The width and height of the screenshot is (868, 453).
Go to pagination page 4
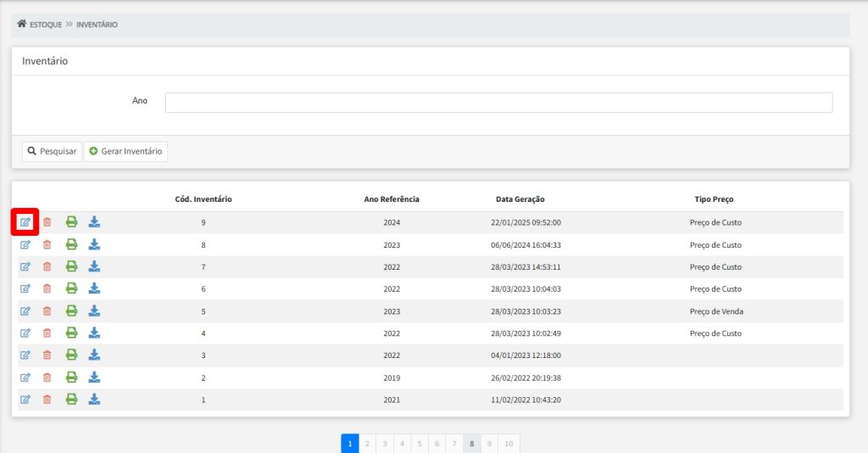402,444
